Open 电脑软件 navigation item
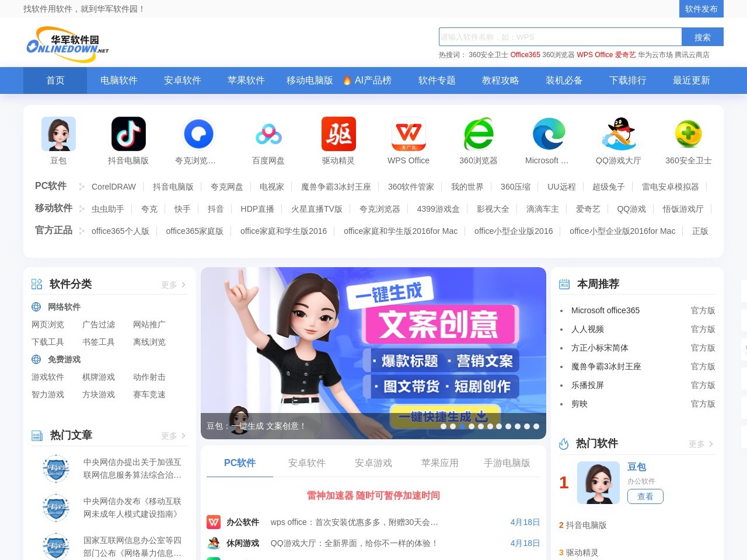The width and height of the screenshot is (747, 560). pos(119,80)
